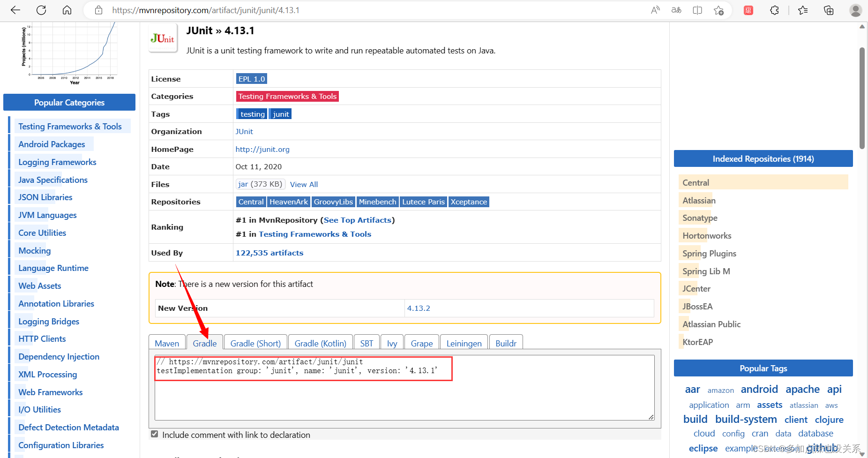Select the SBT tab
The height and width of the screenshot is (458, 868).
click(x=367, y=343)
